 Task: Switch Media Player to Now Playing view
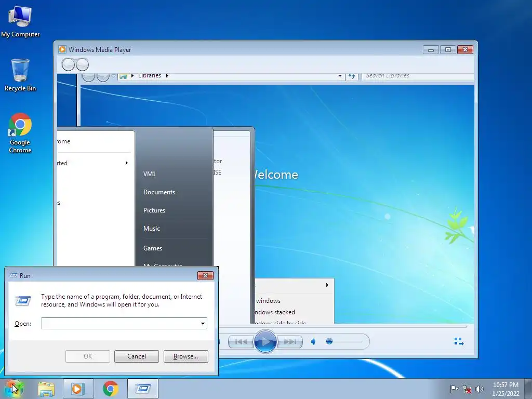[x=459, y=342]
